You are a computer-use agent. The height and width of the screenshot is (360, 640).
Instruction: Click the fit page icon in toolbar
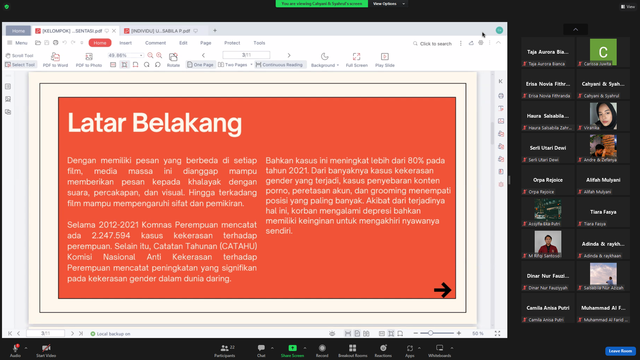(124, 64)
